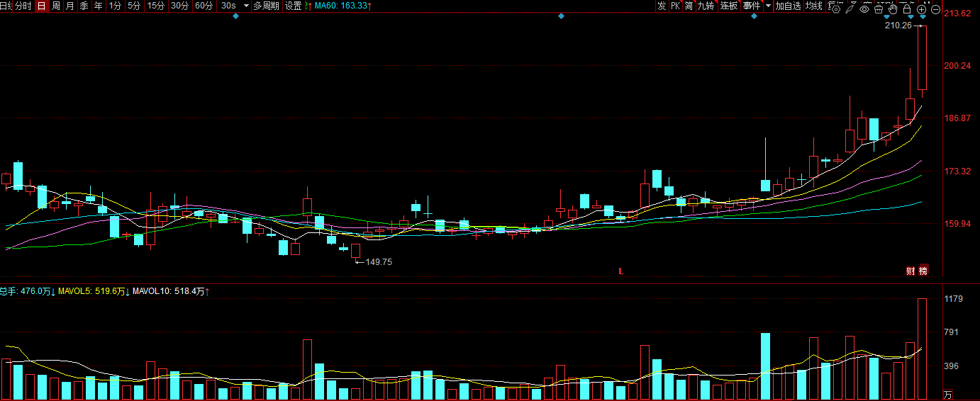This screenshot has width=980, height=401.
Task: Select the 月 monthly period tab
Action: (69, 6)
